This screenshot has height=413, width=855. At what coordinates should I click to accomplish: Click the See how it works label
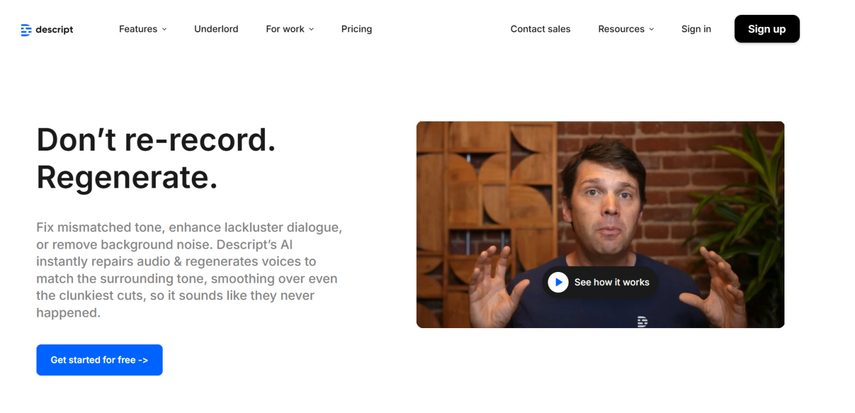pos(612,282)
